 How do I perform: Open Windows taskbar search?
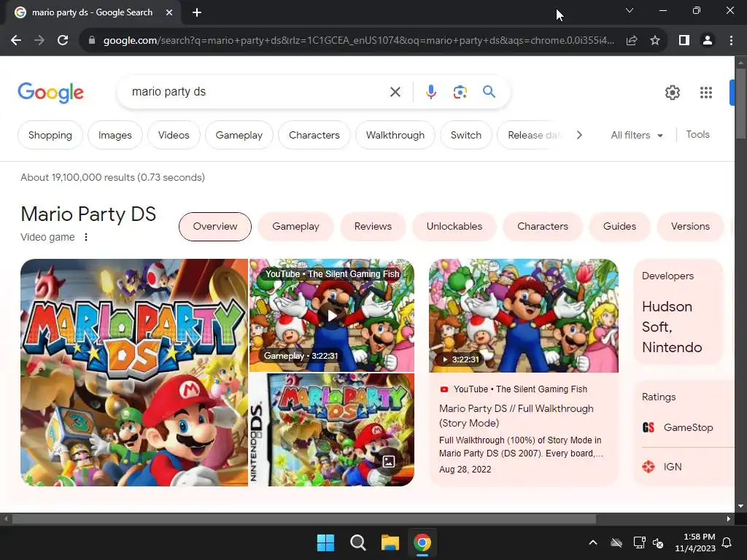(x=357, y=542)
